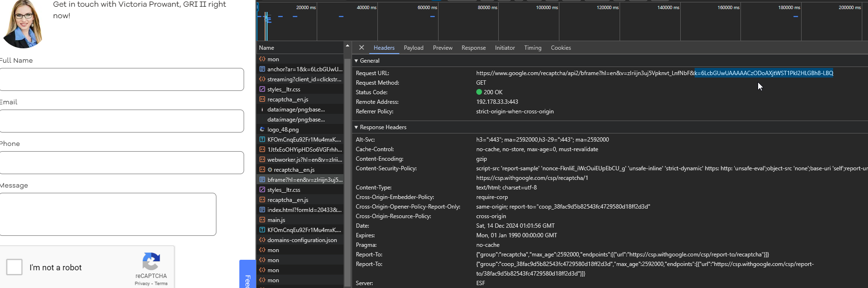Click the request list scroll-up arrow
Screen dimensions: 868x288
pos(347,46)
